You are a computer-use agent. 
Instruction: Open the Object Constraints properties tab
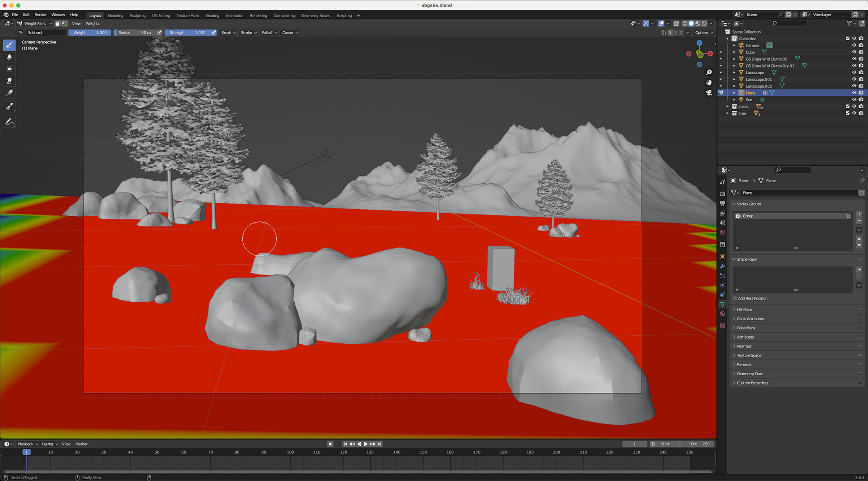pos(722,295)
